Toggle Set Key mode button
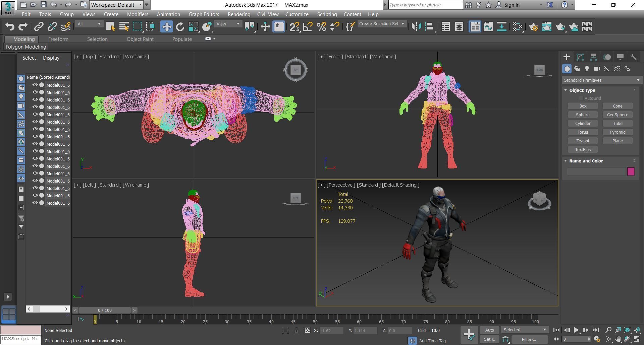This screenshot has height=345, width=644. click(489, 339)
